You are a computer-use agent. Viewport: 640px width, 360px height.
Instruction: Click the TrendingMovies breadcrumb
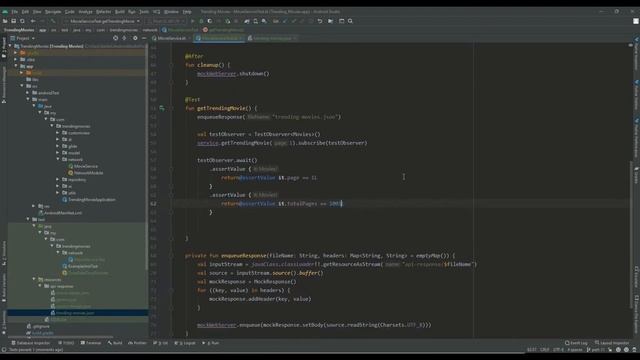[x=19, y=30]
